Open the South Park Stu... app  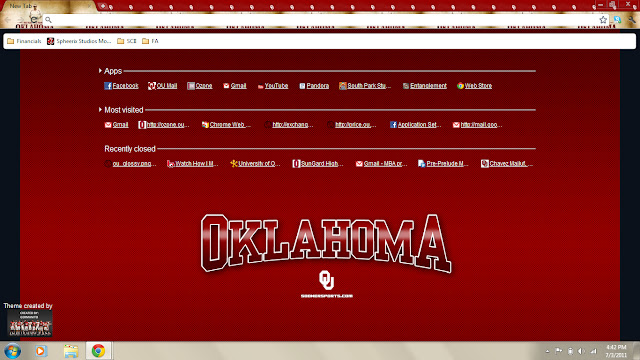[x=365, y=86]
